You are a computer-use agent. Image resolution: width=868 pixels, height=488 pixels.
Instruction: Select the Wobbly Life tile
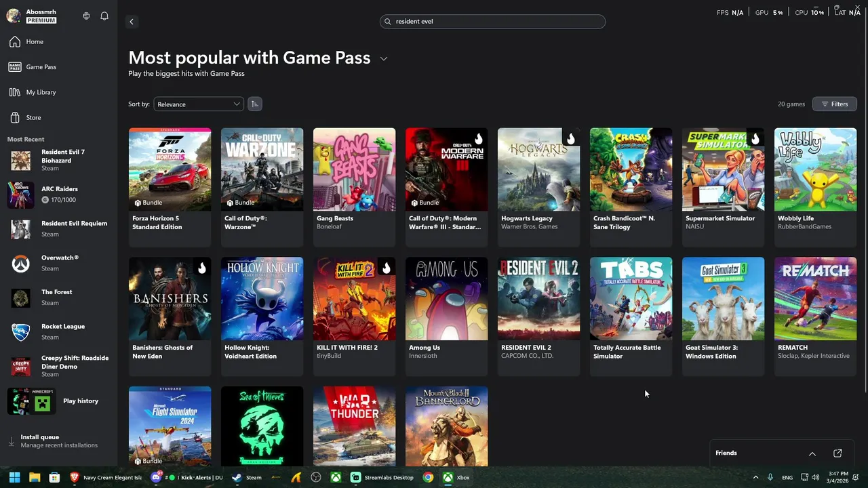pos(815,187)
